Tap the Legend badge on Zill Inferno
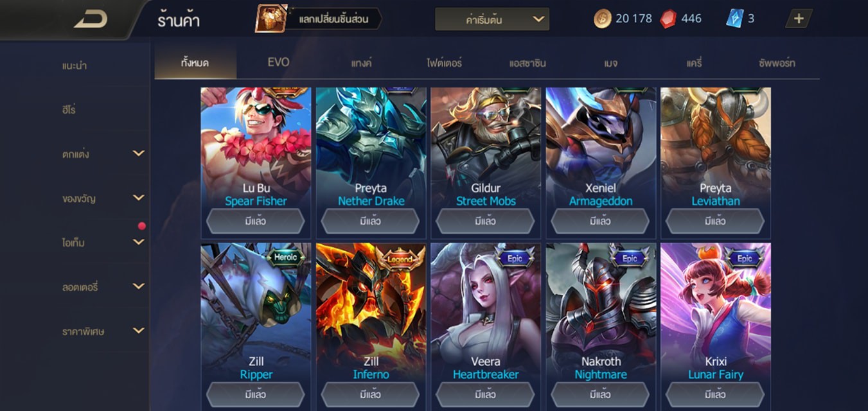 [x=400, y=259]
